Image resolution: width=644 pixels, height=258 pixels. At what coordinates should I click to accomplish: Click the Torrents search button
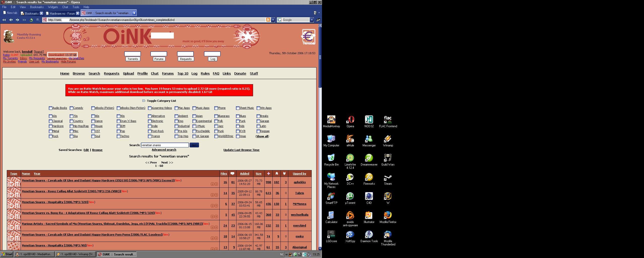tap(133, 59)
